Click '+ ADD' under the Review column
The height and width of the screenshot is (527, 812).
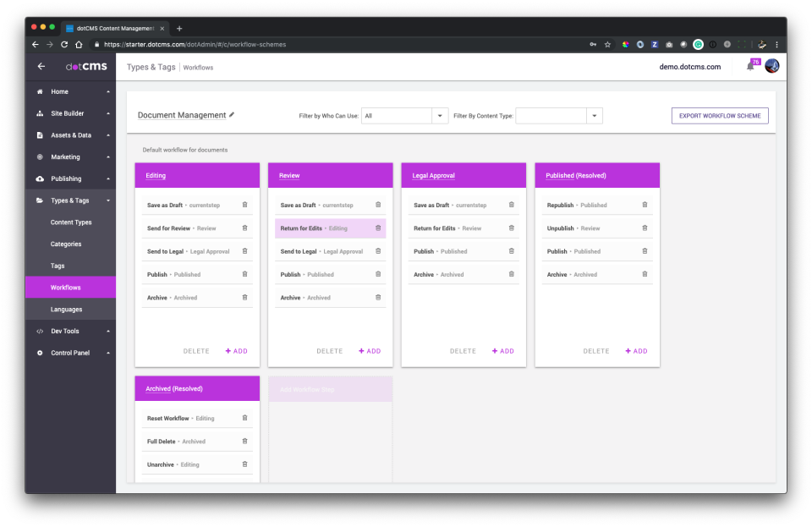[370, 350]
